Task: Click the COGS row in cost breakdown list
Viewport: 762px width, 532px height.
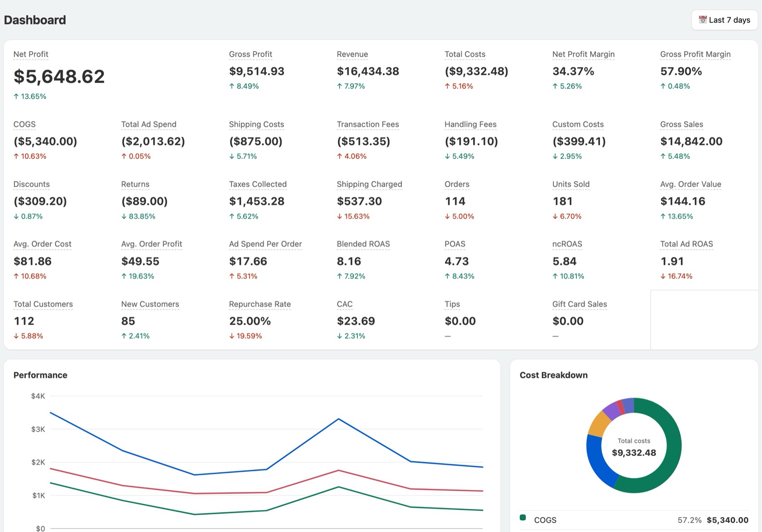Action: click(x=634, y=520)
